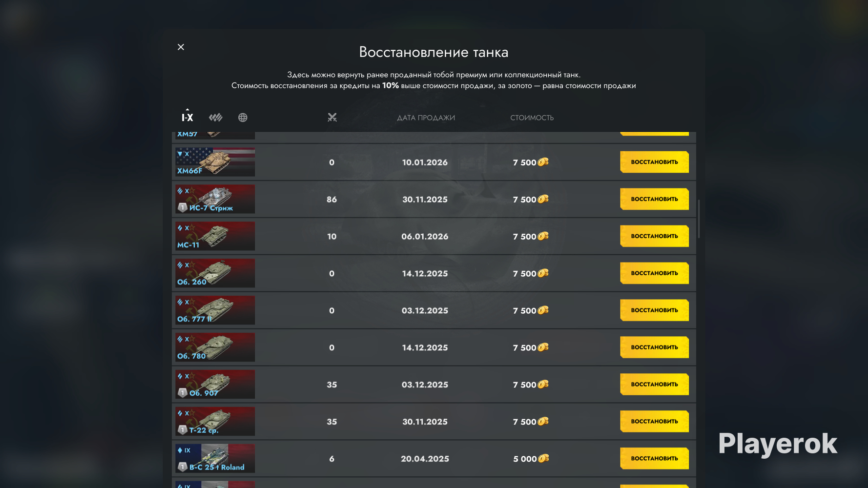The height and width of the screenshot is (488, 868).
Task: Restore the ИС-7 Стриж tank
Action: 654,199
